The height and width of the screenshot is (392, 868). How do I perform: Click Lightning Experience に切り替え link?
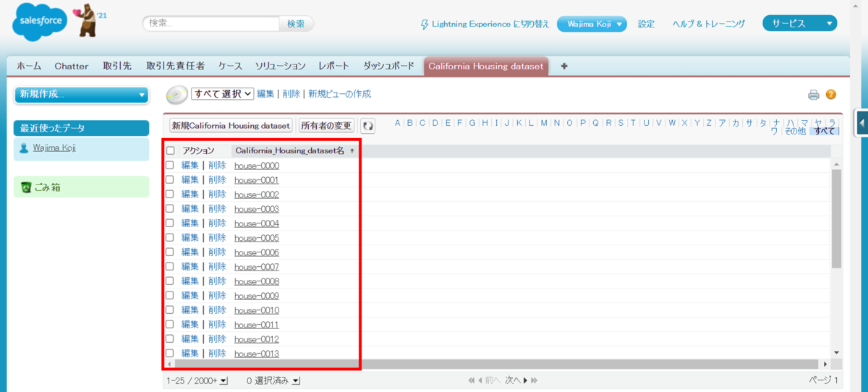[x=490, y=24]
